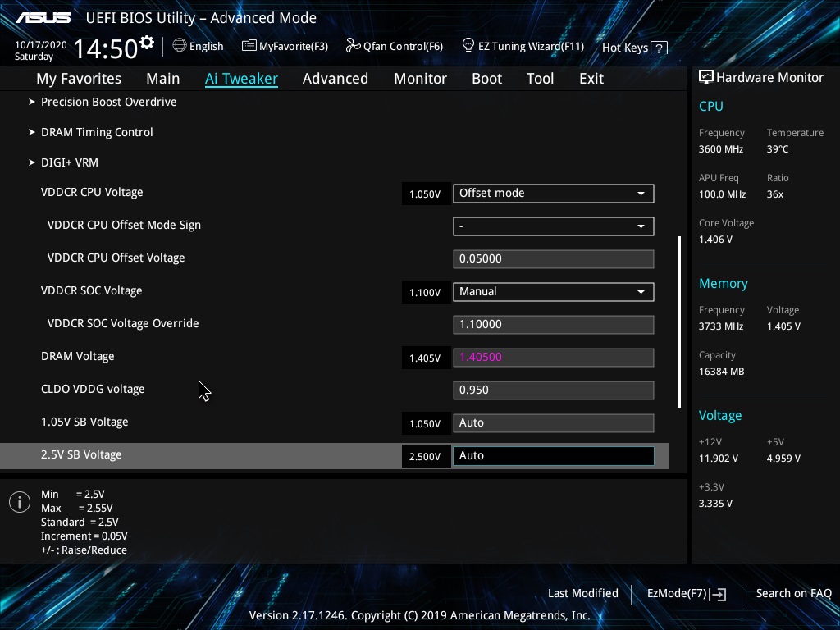840x630 pixels.
Task: Click the settings list vertical scrollbar
Action: click(x=680, y=322)
